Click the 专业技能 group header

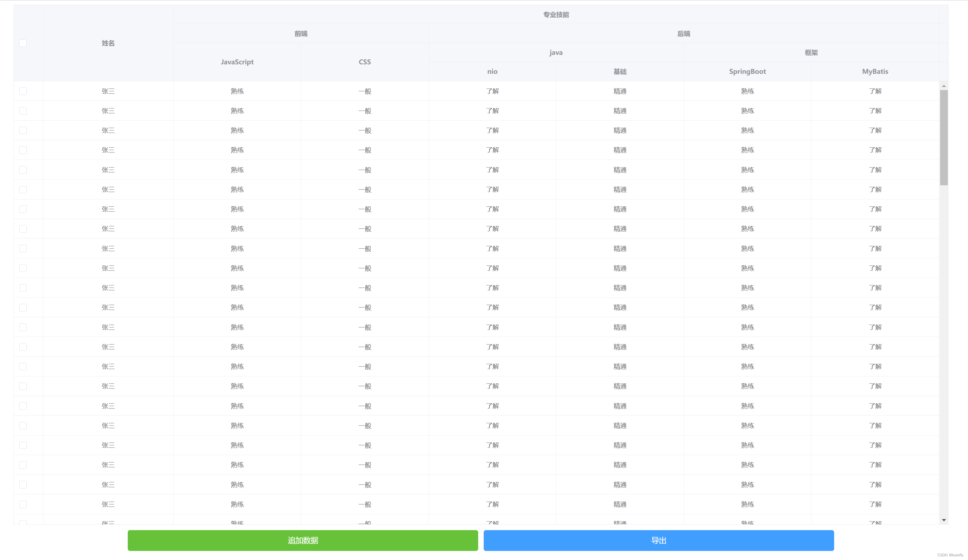[x=556, y=15]
